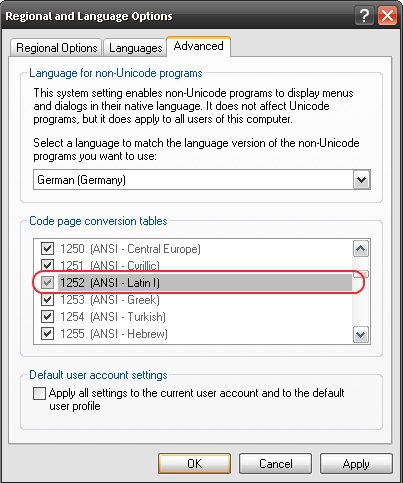Click the German (Germany) combo box field
The height and width of the screenshot is (483, 403).
[x=202, y=180]
